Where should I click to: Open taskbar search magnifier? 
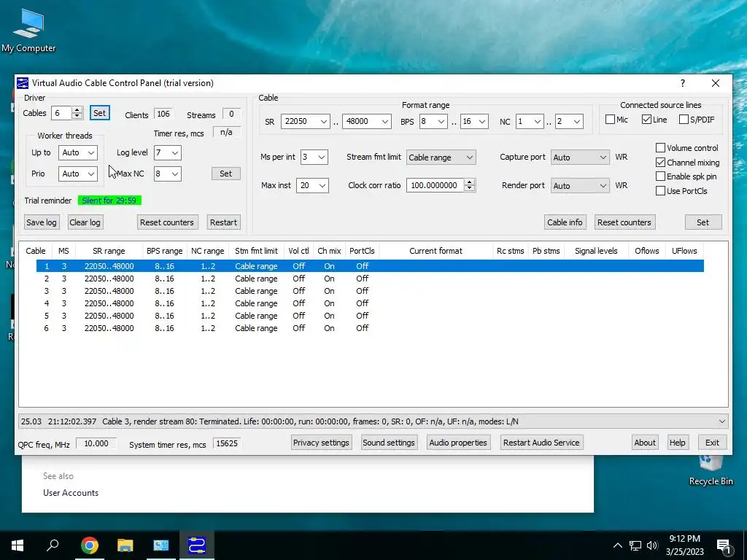[x=53, y=545]
